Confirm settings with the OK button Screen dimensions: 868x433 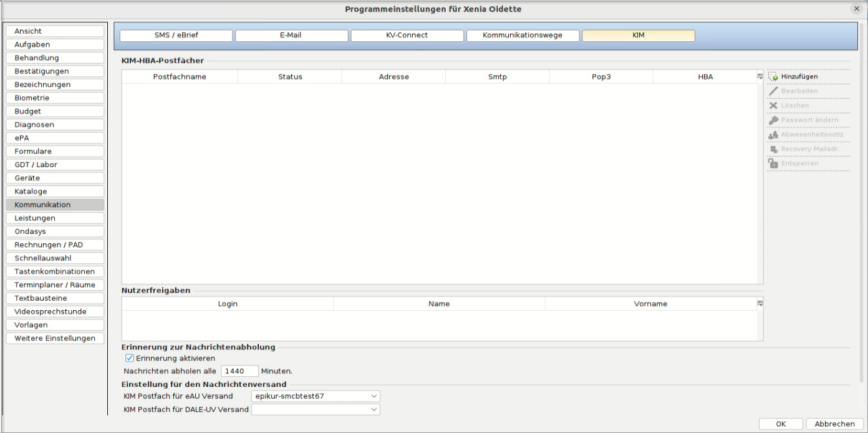pyautogui.click(x=781, y=424)
